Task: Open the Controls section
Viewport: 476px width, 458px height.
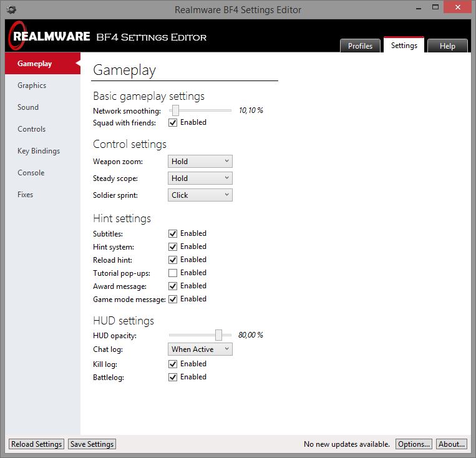Action: coord(42,129)
